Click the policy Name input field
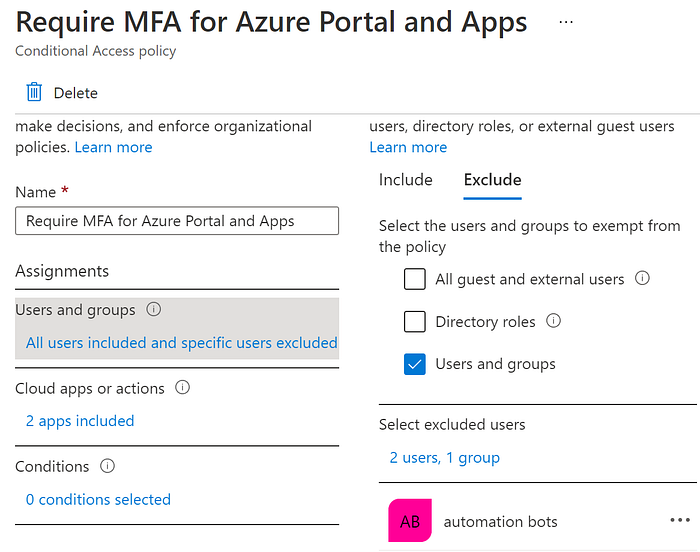700x552 pixels. (177, 221)
